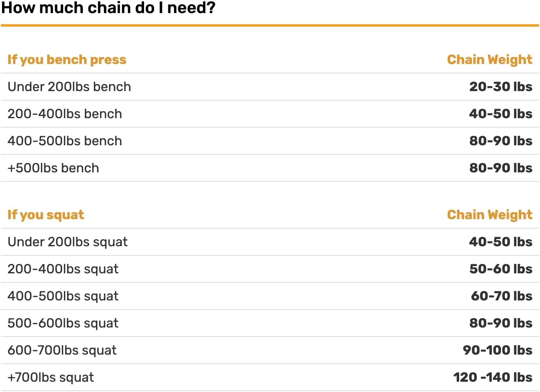
Task: Click chain weight value for 200-400lbs bench
Action: click(x=501, y=114)
